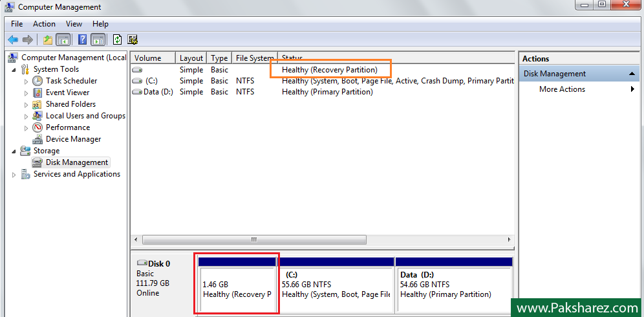Click the Device Manager icon
This screenshot has height=317, width=644.
pyautogui.click(x=38, y=139)
